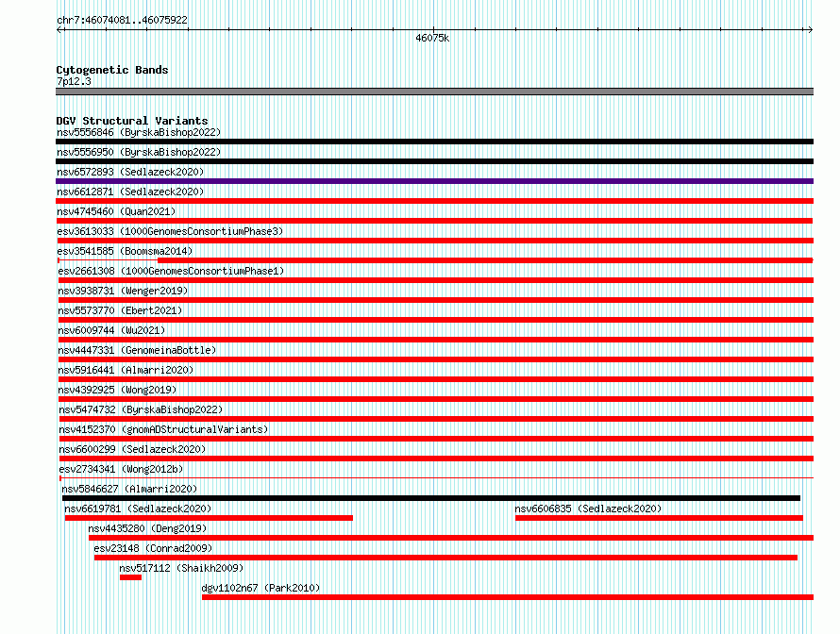Screen dimensions: 840x634
Task: Click the left arrow of the ruler
Action: click(59, 30)
